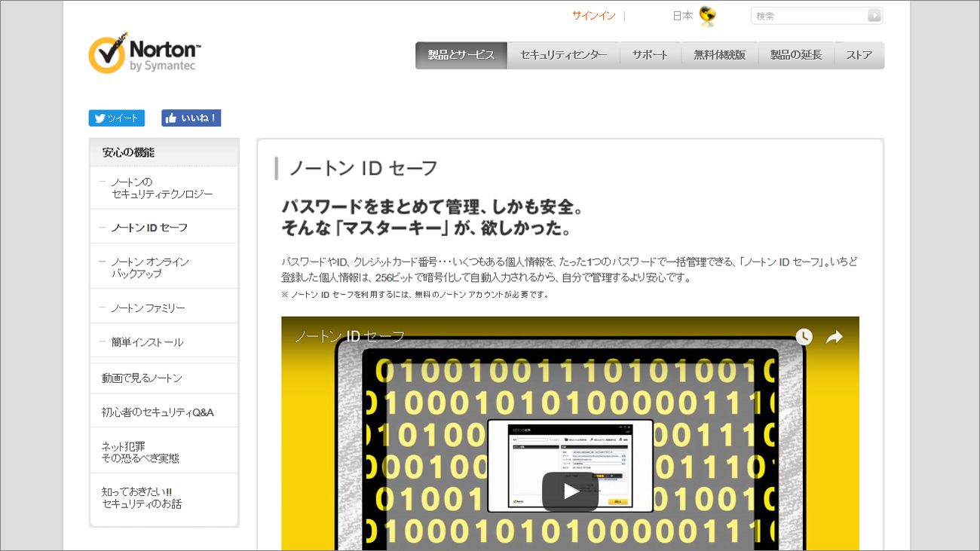Focus the 検索 search field
980x551 pixels.
tap(808, 15)
